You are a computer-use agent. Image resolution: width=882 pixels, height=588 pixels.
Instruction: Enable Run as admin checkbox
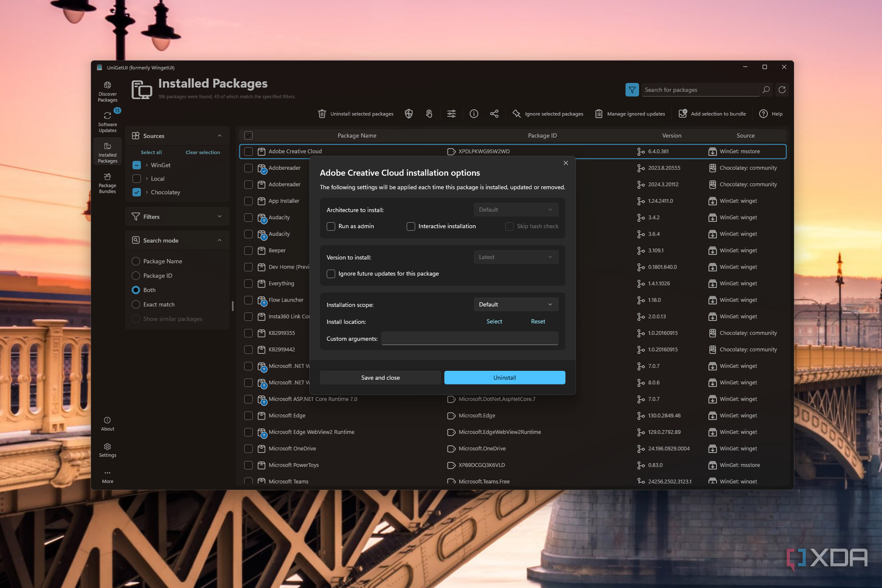331,226
